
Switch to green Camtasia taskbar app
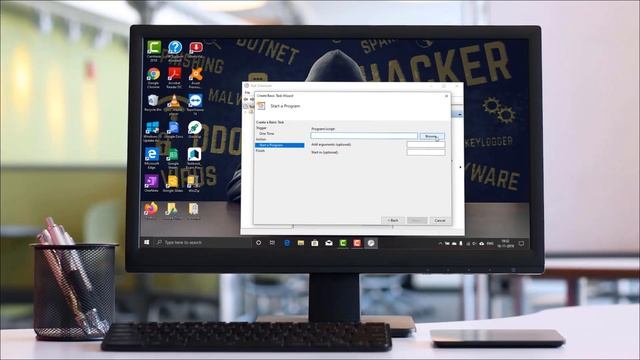click(343, 243)
